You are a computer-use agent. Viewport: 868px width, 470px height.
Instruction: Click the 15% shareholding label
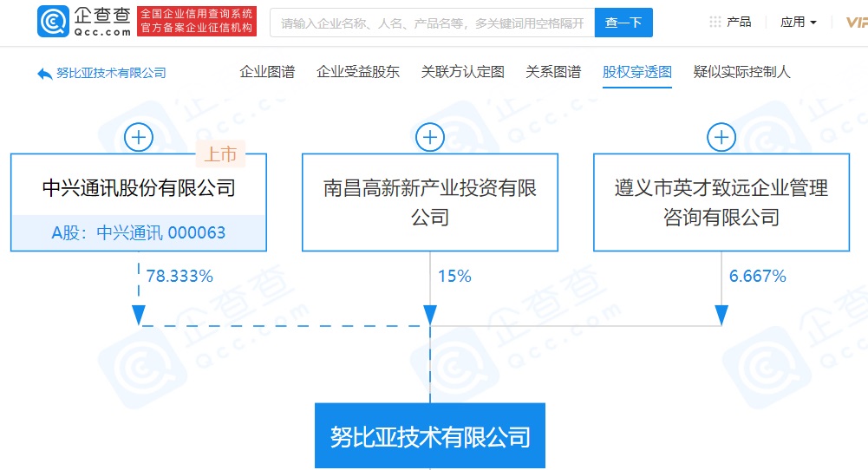pos(454,276)
